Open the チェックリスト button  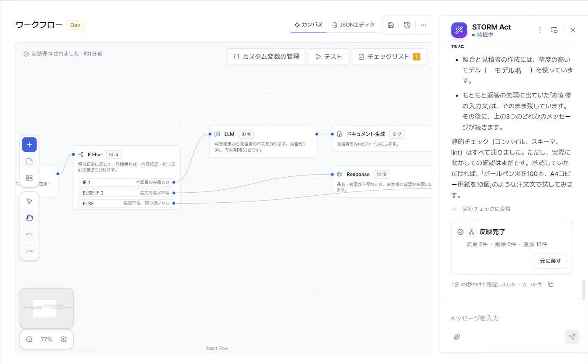point(389,56)
